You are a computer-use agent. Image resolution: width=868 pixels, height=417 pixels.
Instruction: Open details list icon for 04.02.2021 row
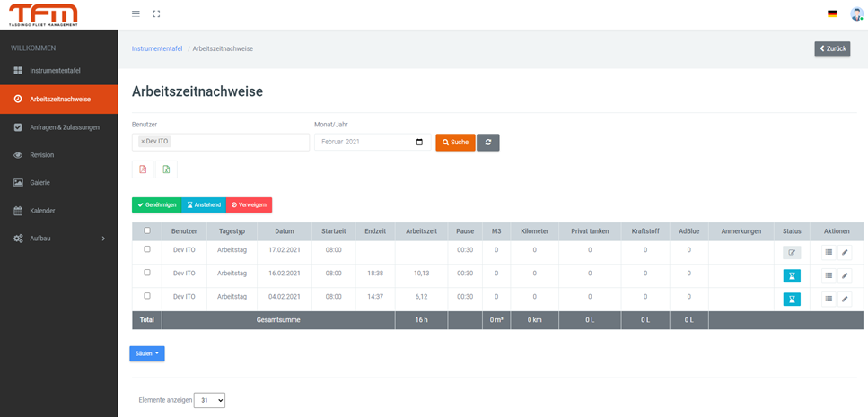829,300
